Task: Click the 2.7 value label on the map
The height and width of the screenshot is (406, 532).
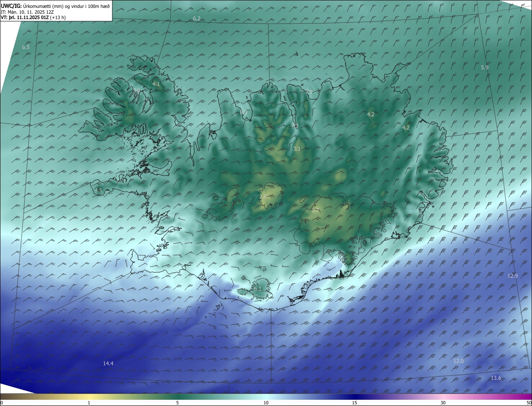Action: [315, 210]
